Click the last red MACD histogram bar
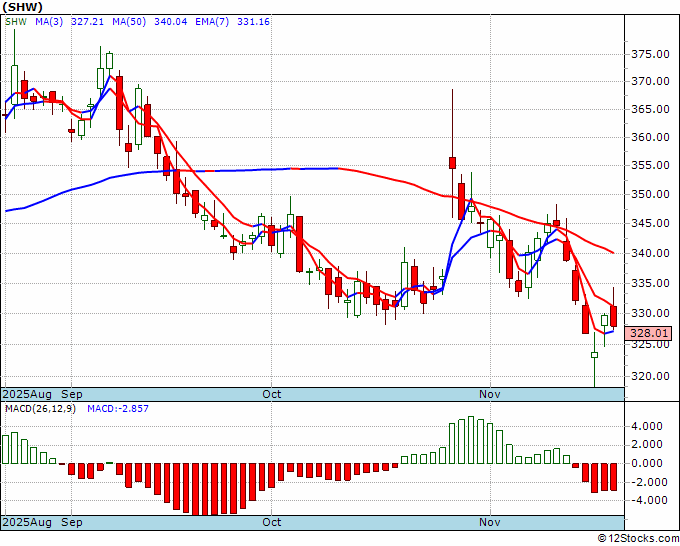 (613, 477)
